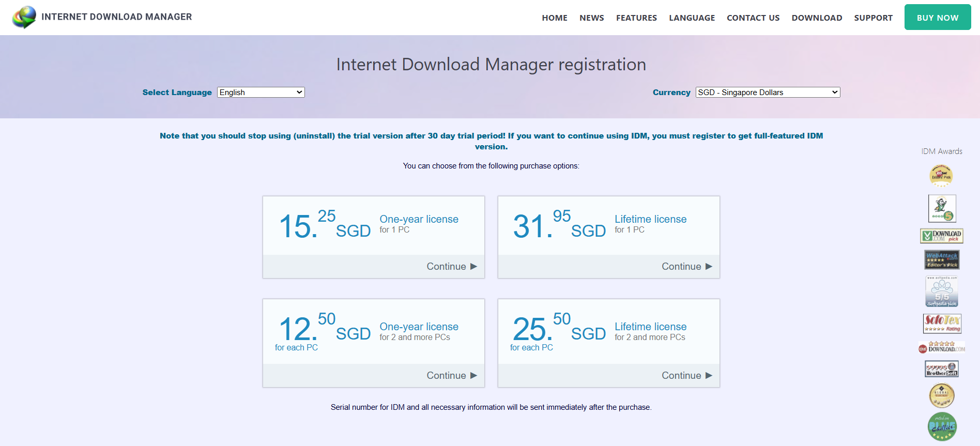Screen dimensions: 980x446
Task: Go to the HOME menu item
Action: click(555, 18)
